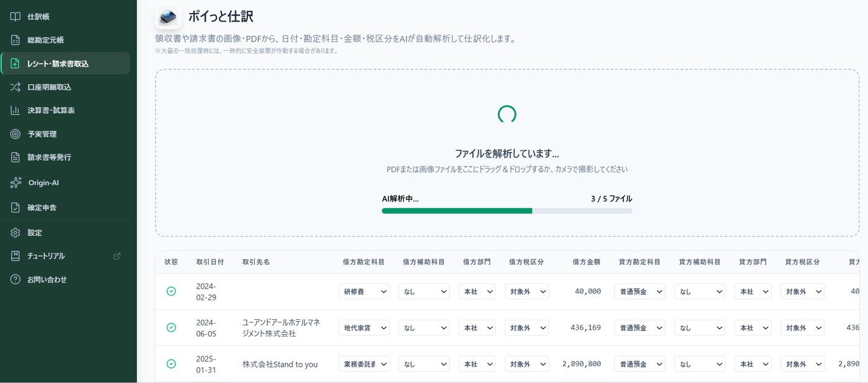The width and height of the screenshot is (868, 383).
Task: Open 業務委託費 debit account dropdown
Action: point(364,364)
